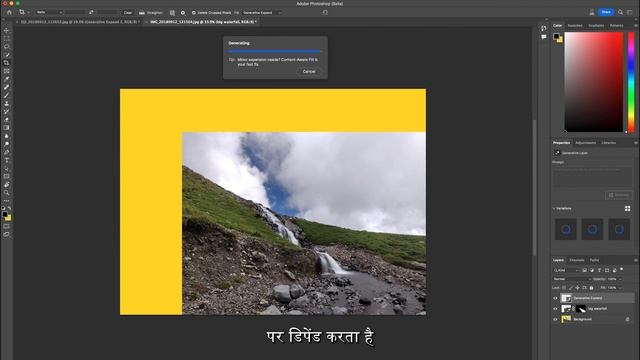
Task: Open the Comments panel icon in dock
Action: (x=544, y=37)
